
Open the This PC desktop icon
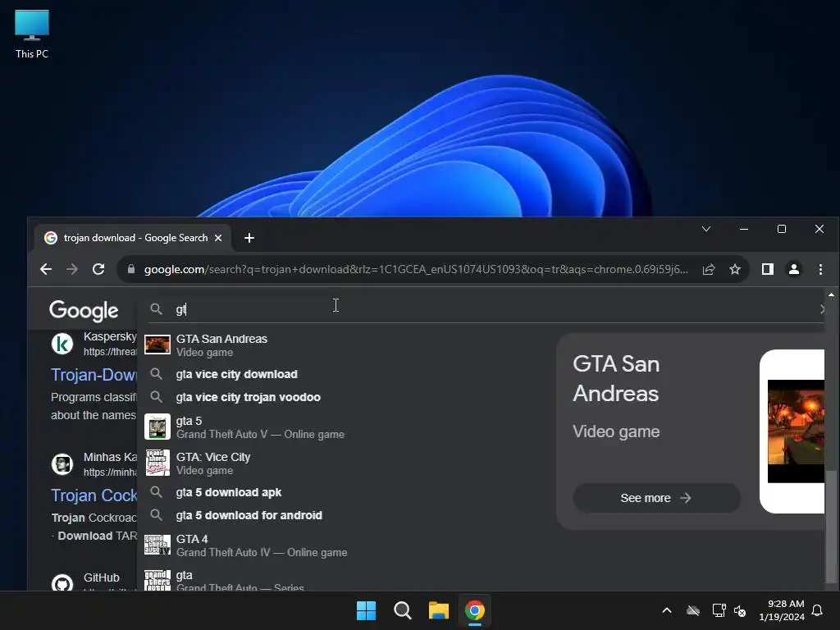pyautogui.click(x=32, y=34)
